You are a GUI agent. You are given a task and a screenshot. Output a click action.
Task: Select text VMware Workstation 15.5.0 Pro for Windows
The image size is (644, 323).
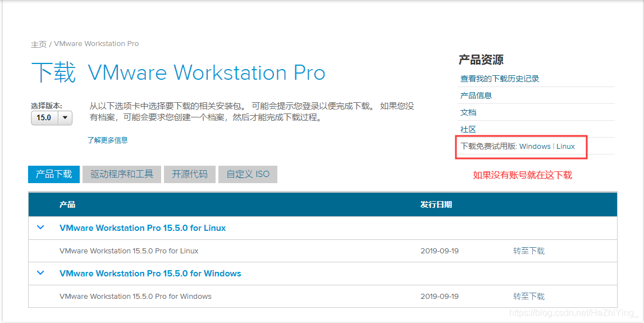point(135,296)
